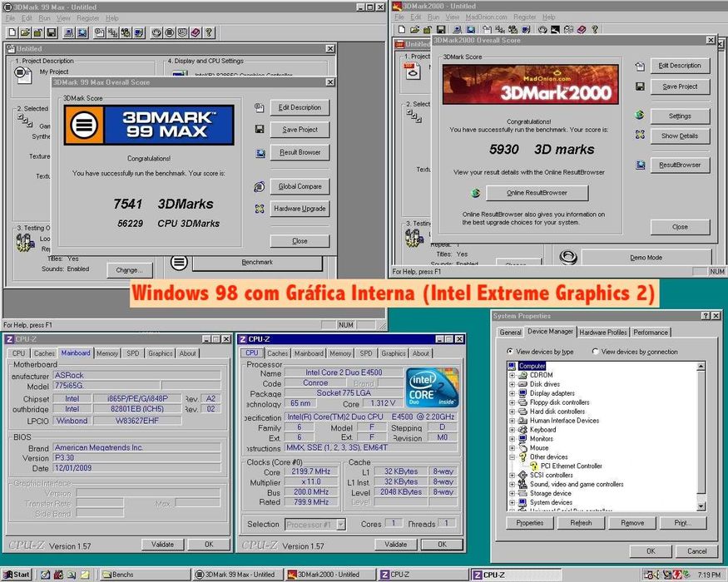Screen dimensions: 728x582
Task: Click scroll-up arrow of device list
Action: tap(701, 366)
